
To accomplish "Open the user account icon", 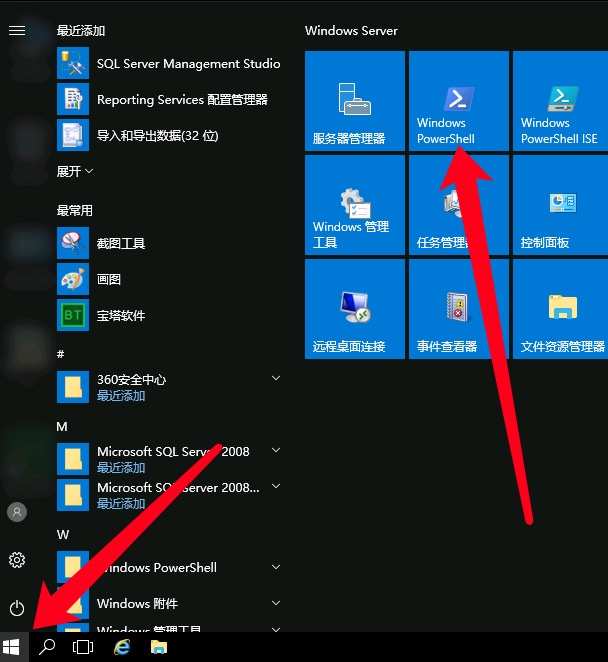I will pyautogui.click(x=17, y=512).
